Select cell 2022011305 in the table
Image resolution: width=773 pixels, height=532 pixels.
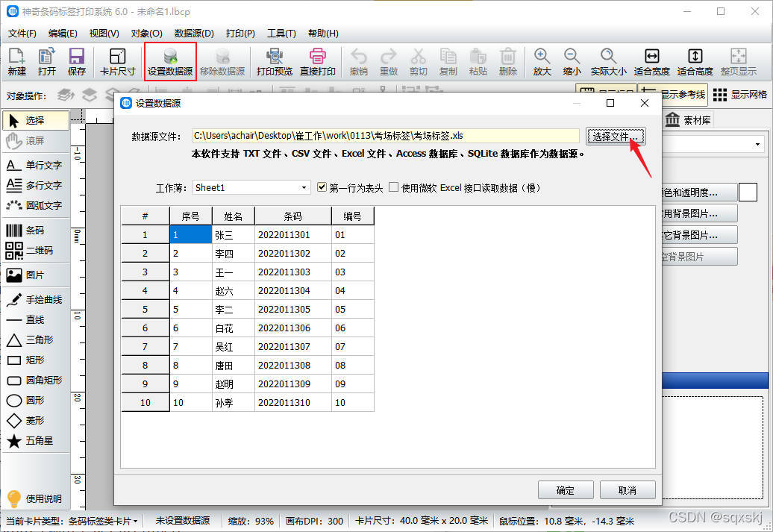coord(292,309)
